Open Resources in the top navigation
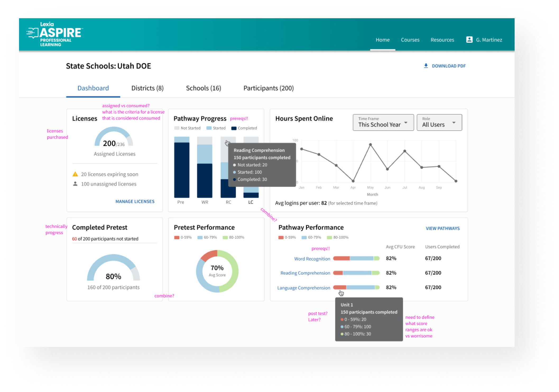The image size is (559, 392). 442,40
